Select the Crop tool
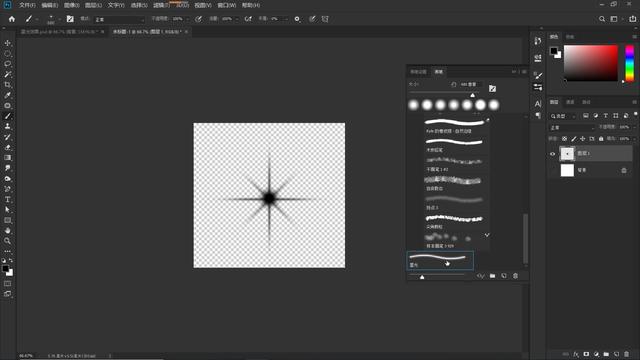Screen dimensions: 640x360 point(7,84)
